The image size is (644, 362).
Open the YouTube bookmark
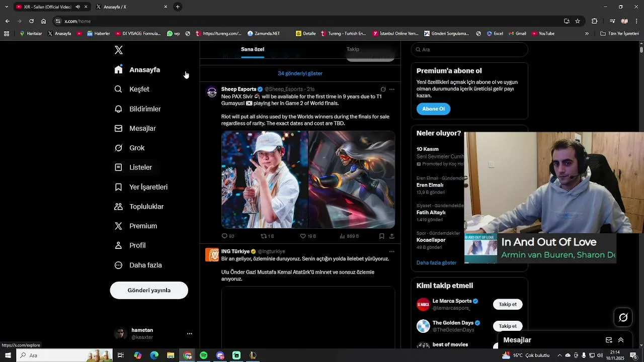[x=543, y=34]
